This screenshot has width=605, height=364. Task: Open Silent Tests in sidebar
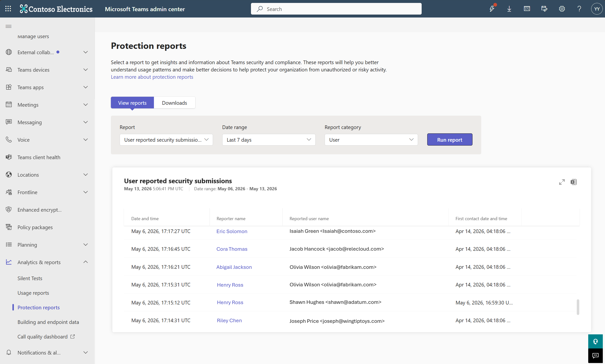pos(30,278)
